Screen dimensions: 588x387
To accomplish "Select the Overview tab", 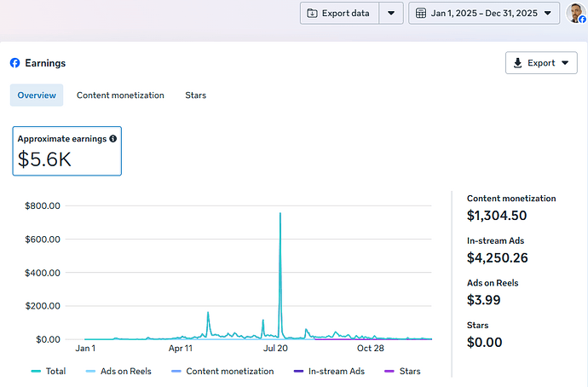I will point(37,95).
